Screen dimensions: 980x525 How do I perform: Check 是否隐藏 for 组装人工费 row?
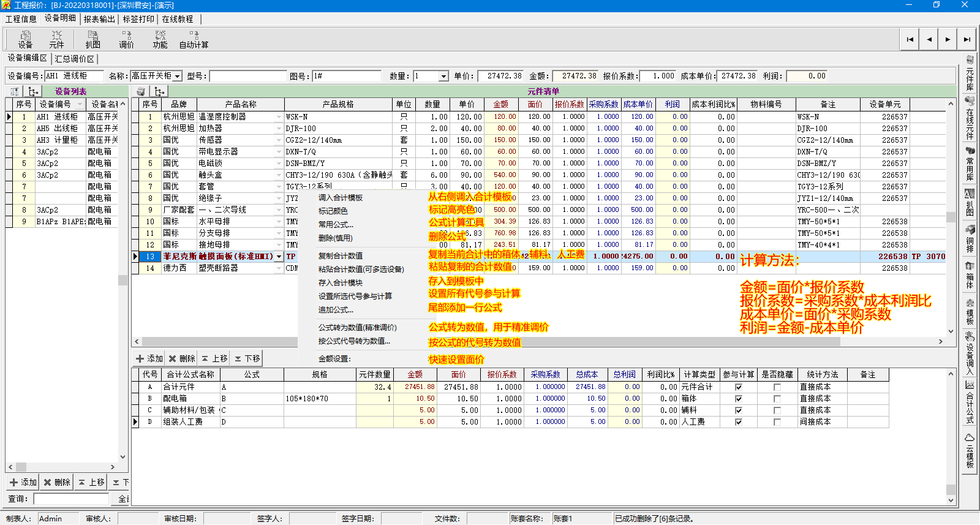pos(777,422)
